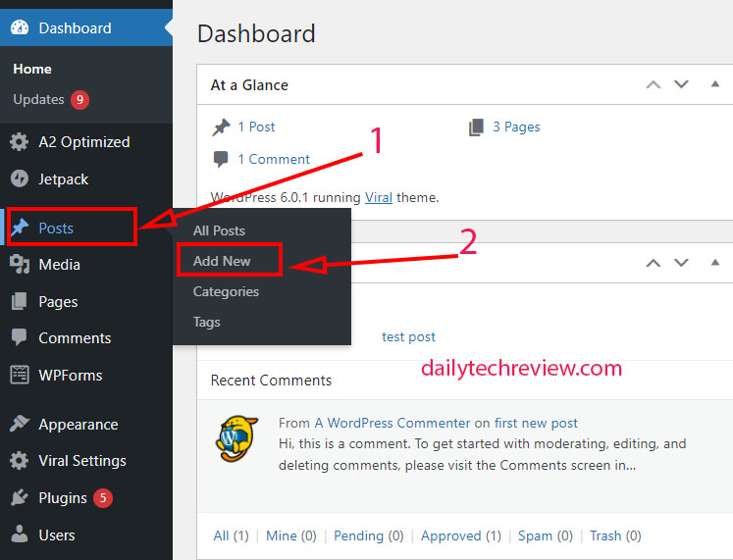Screen dimensions: 733x560
Task: Click the Dashboard gauge icon in sidebar
Action: click(x=20, y=27)
